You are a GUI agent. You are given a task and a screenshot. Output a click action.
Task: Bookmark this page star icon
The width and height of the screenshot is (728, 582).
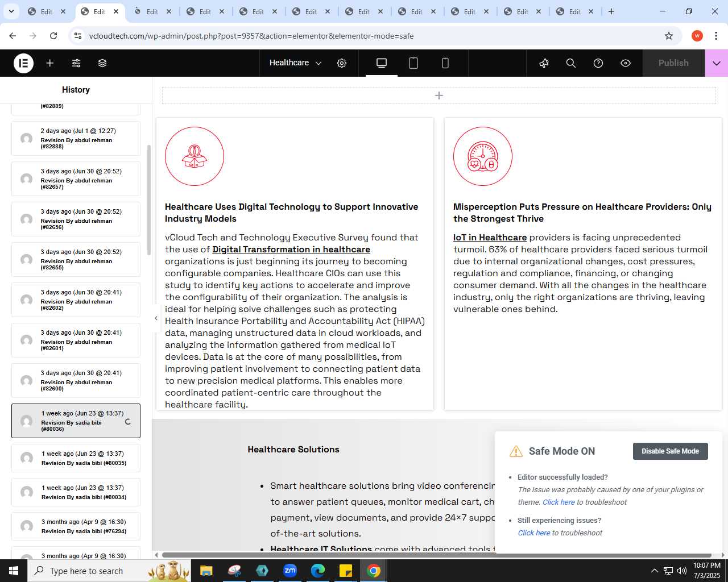point(669,36)
